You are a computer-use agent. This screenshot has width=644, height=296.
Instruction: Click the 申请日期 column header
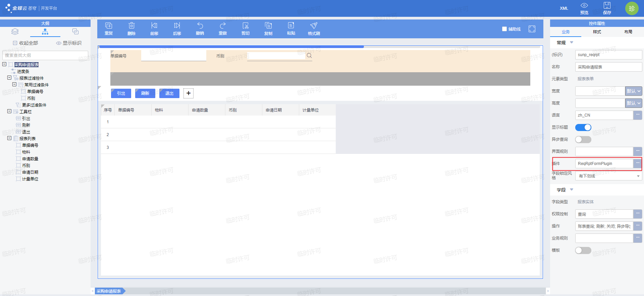(280, 110)
